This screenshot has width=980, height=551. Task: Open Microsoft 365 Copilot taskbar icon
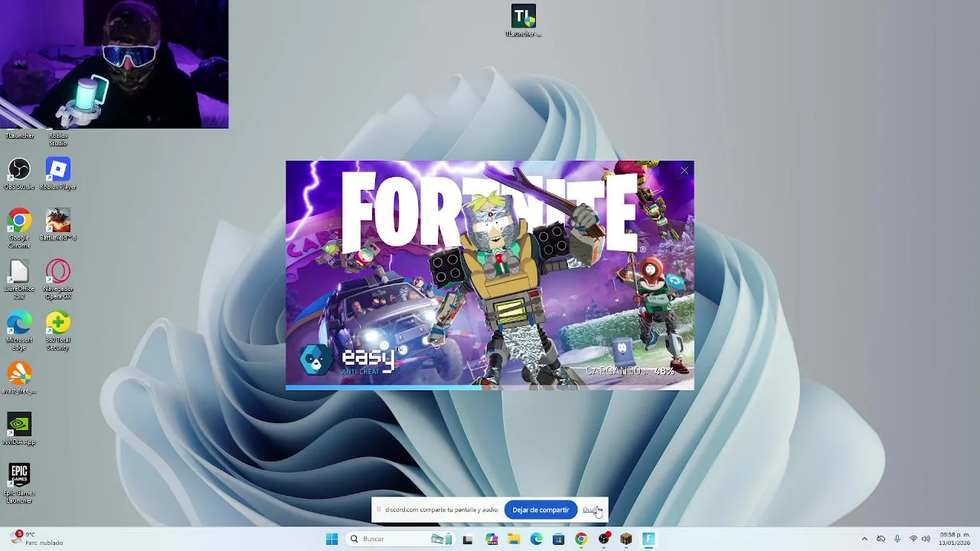coord(492,539)
